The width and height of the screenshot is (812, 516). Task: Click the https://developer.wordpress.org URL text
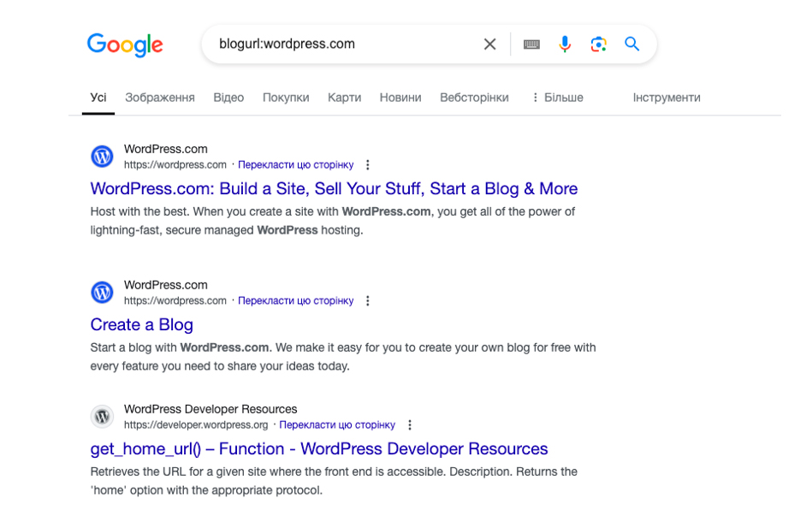[196, 424]
